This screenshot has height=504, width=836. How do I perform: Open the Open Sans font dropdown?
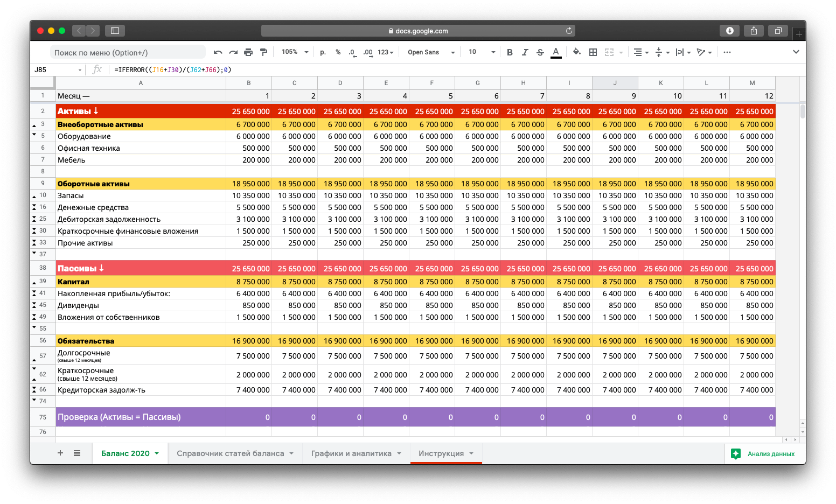[x=431, y=52]
